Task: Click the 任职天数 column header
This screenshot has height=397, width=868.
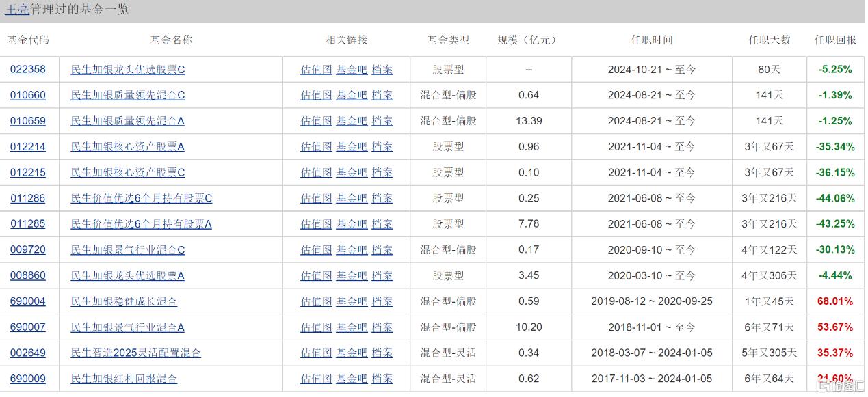Action: tap(770, 40)
